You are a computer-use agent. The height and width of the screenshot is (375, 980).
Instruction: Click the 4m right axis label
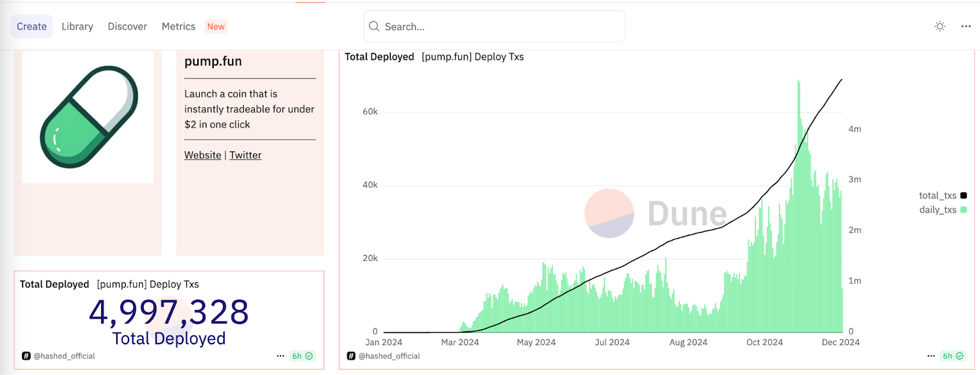pos(854,129)
